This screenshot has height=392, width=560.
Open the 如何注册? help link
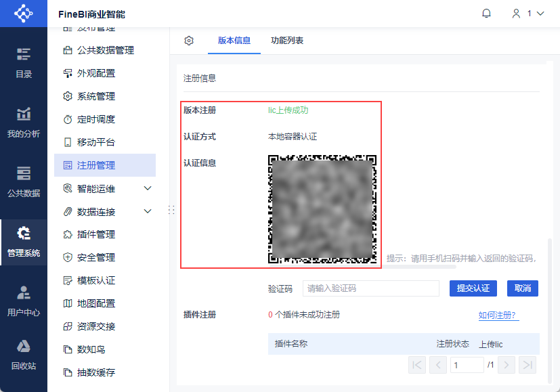(x=497, y=315)
